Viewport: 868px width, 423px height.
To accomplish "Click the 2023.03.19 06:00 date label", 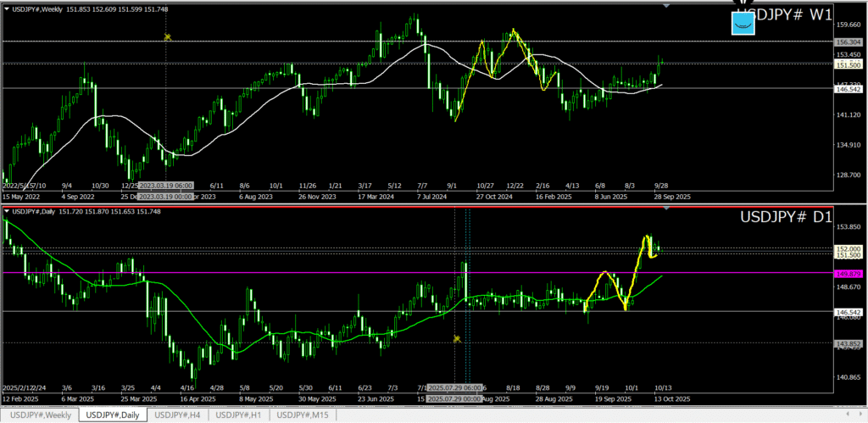I will pyautogui.click(x=166, y=185).
